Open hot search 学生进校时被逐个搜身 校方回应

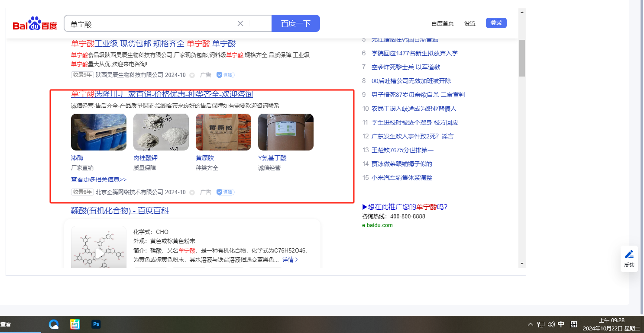pos(415,122)
